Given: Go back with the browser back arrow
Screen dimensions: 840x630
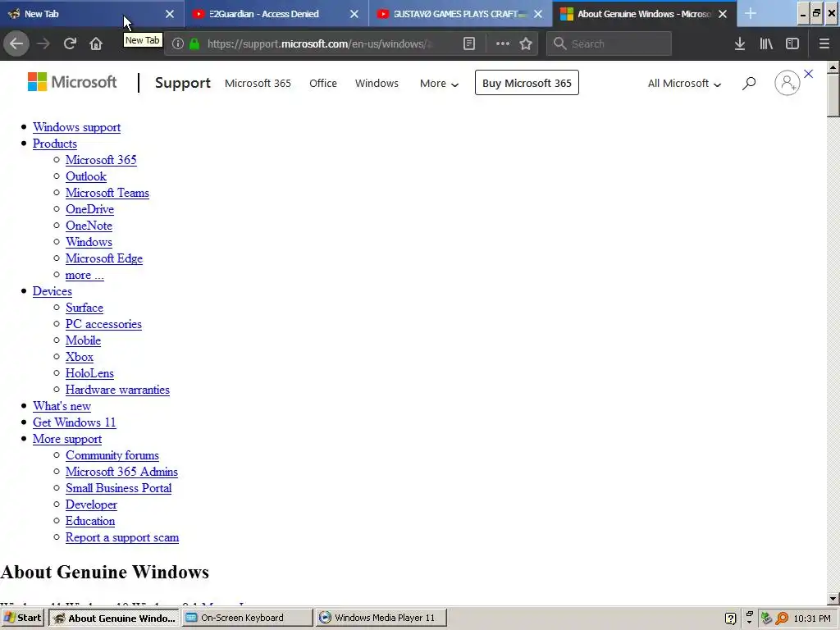Looking at the screenshot, I should click(16, 43).
